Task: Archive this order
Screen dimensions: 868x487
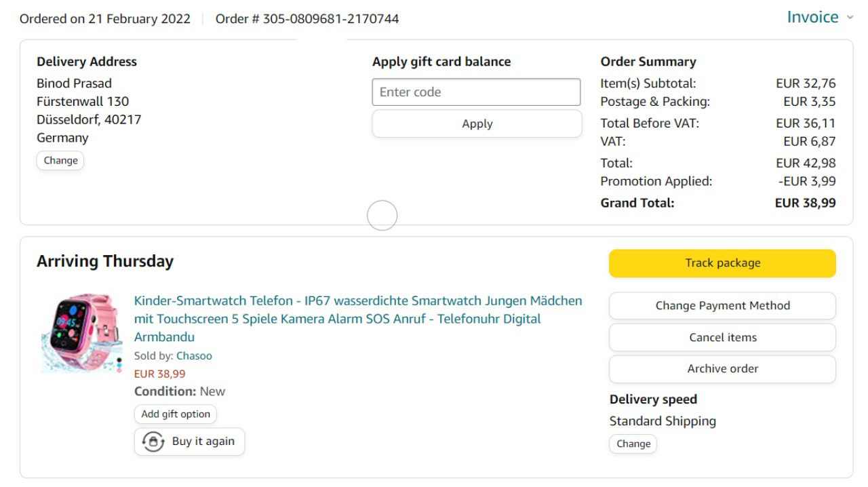Action: point(722,369)
